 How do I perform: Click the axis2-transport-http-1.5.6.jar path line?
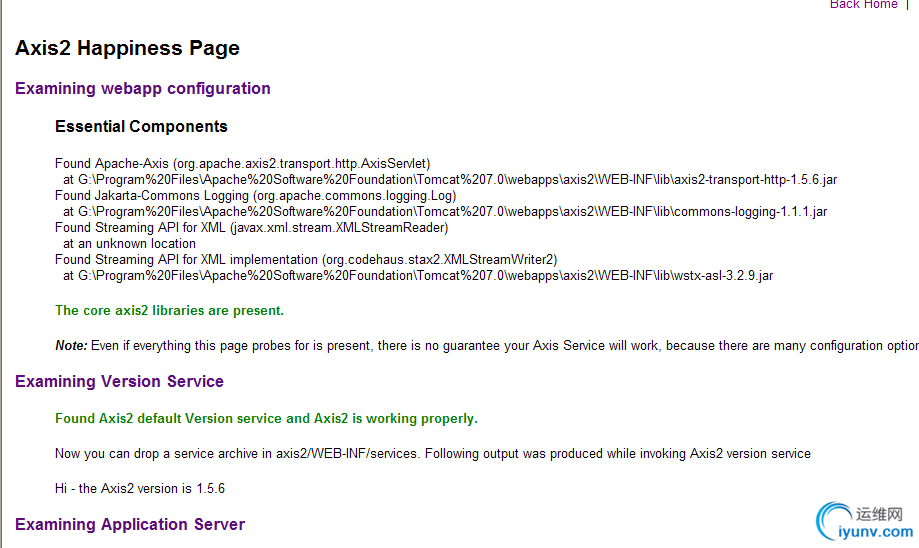(450, 179)
